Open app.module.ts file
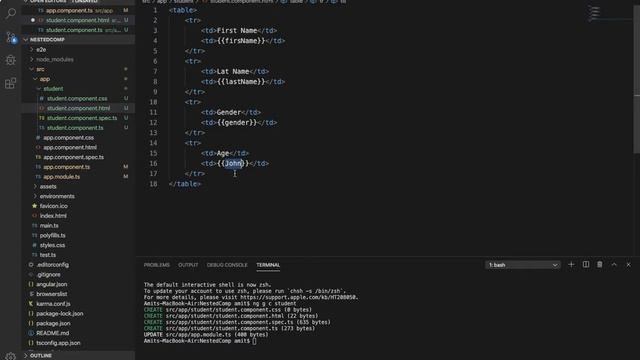640x360 pixels. 62,177
